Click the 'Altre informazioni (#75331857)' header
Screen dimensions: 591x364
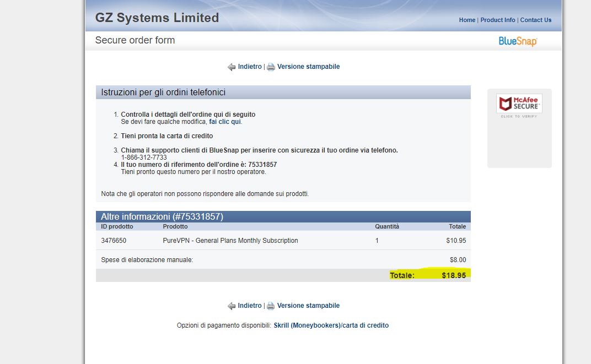(162, 217)
